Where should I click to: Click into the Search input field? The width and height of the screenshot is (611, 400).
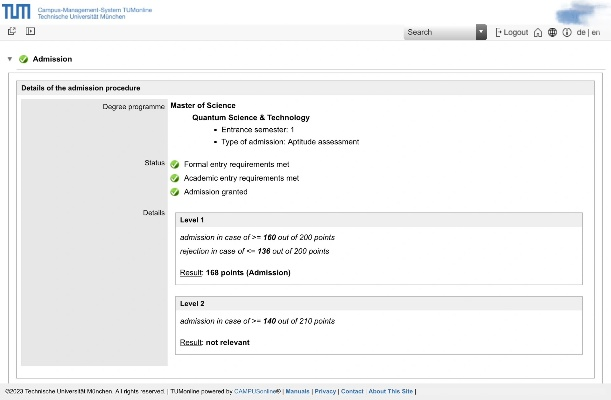[x=440, y=32]
